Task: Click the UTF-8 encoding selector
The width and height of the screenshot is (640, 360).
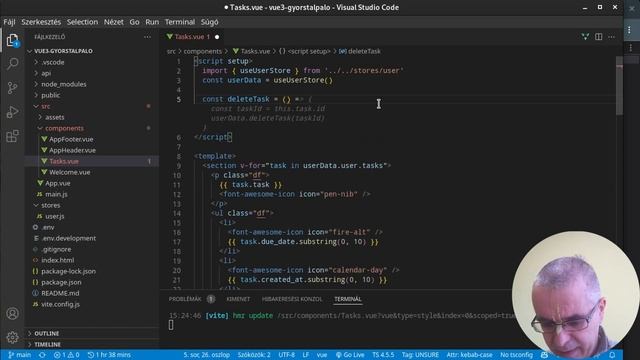Action: click(x=287, y=355)
